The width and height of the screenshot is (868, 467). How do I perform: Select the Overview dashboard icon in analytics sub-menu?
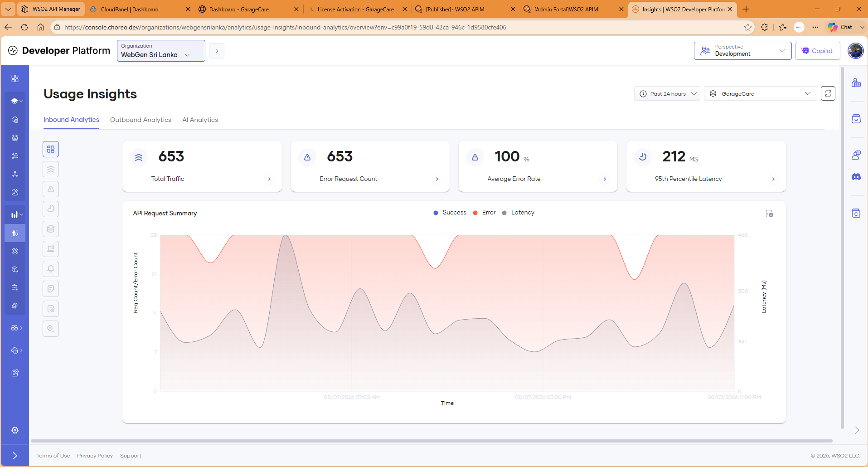coord(51,149)
